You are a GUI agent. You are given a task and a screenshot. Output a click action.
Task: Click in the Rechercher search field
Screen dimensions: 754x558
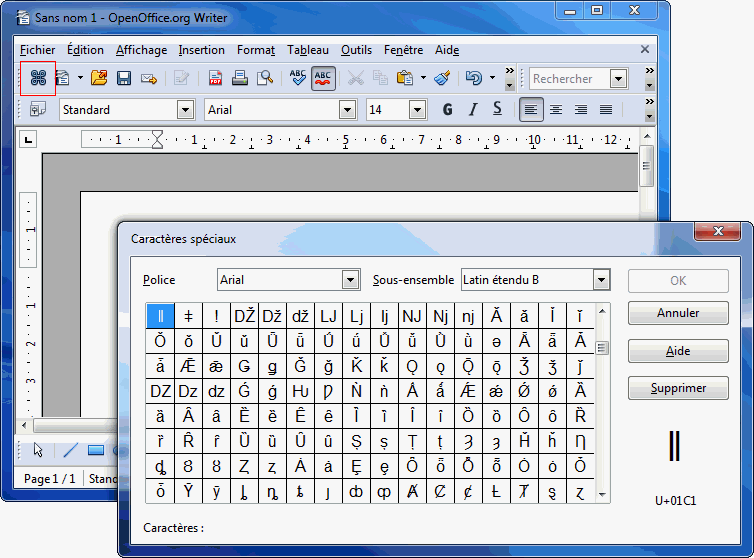569,78
